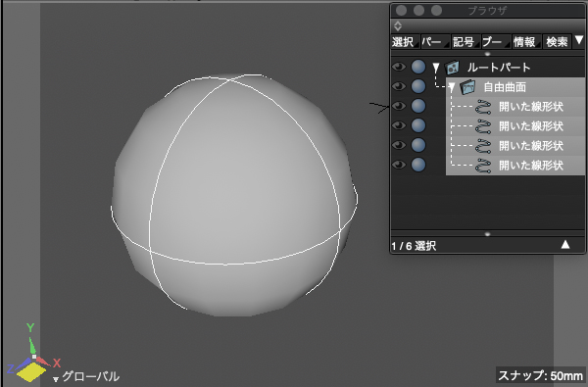Click the render sphere icon beside 自由曲面
The height and width of the screenshot is (387, 588).
(x=418, y=86)
